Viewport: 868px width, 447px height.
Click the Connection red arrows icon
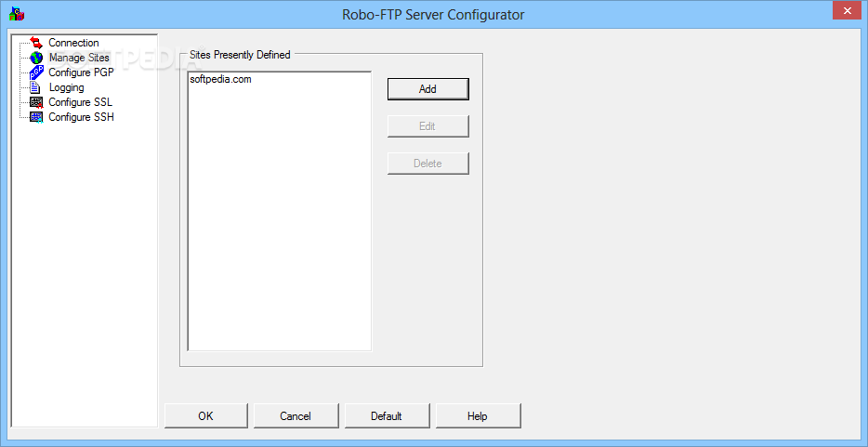[x=36, y=43]
